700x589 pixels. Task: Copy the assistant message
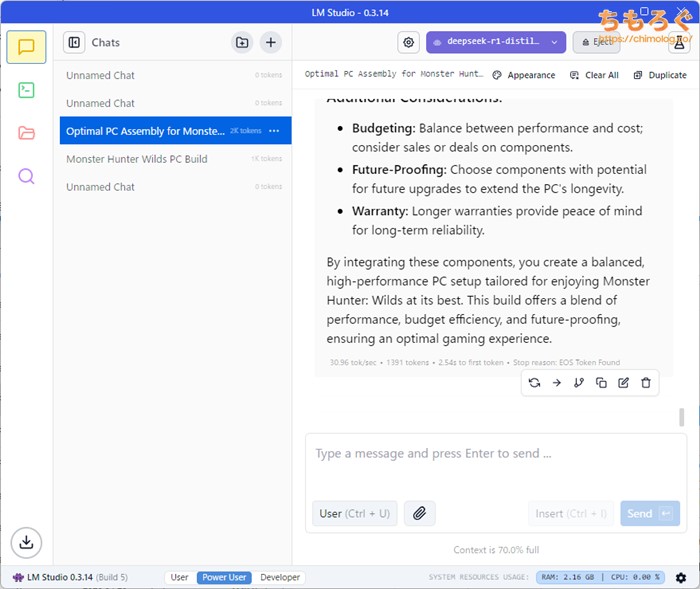pyautogui.click(x=601, y=383)
